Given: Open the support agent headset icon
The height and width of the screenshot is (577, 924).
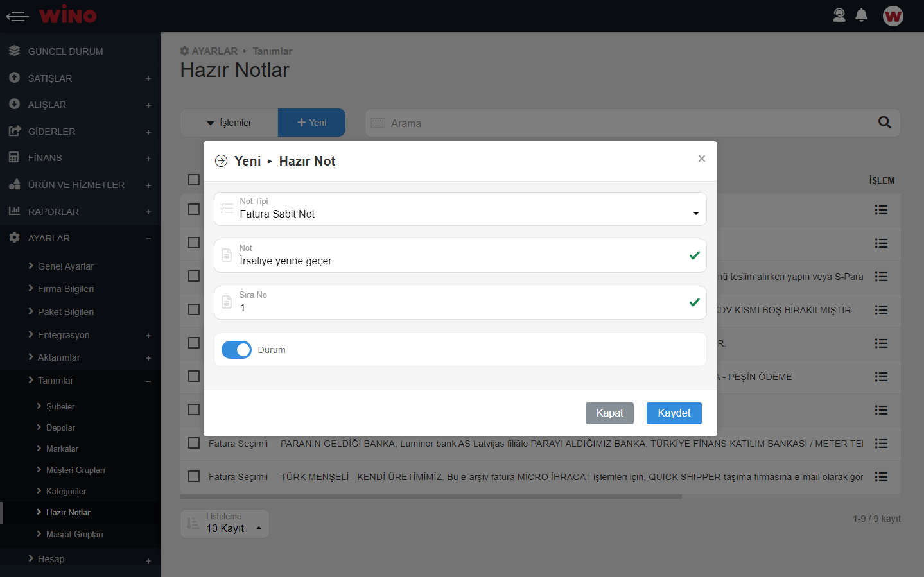Looking at the screenshot, I should (839, 15).
